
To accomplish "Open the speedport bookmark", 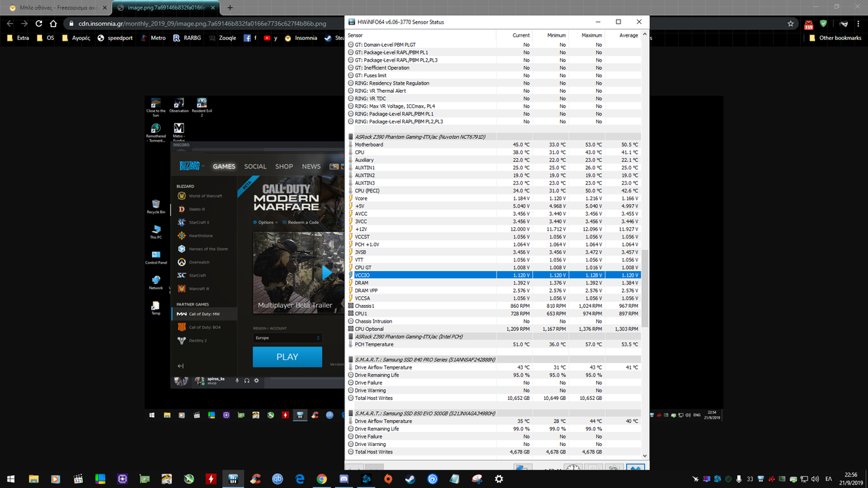I will pyautogui.click(x=115, y=38).
